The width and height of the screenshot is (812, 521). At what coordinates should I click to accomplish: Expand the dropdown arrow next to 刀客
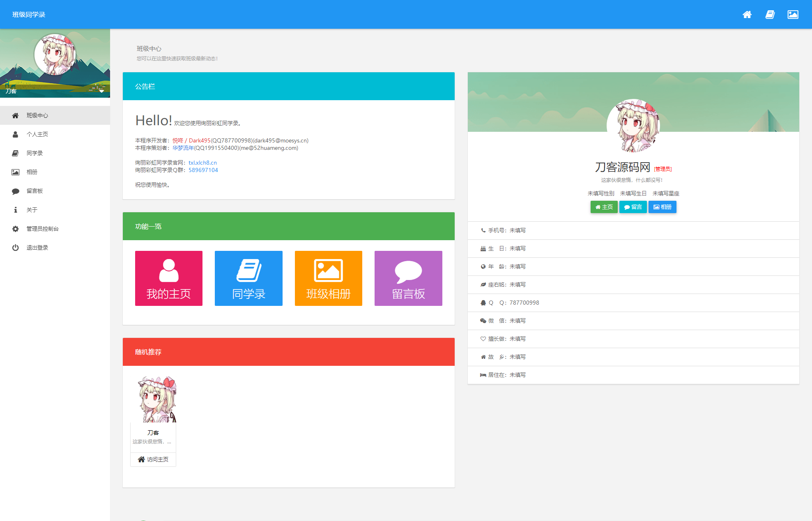101,91
